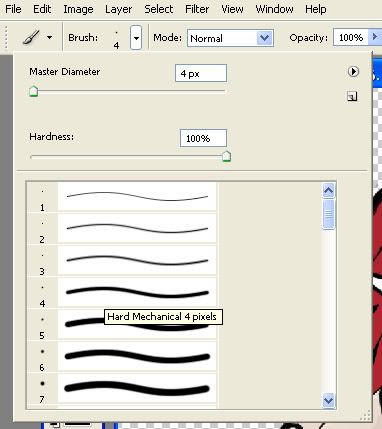This screenshot has width=382, height=429.
Task: Open the brush preset picker dropdown
Action: point(136,38)
